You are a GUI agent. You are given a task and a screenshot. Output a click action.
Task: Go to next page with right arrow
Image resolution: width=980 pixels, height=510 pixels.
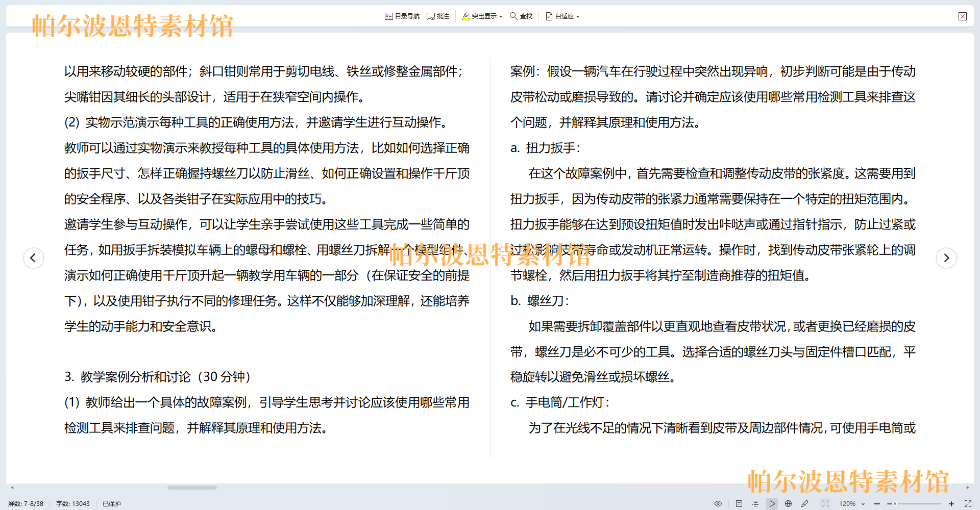(x=946, y=258)
